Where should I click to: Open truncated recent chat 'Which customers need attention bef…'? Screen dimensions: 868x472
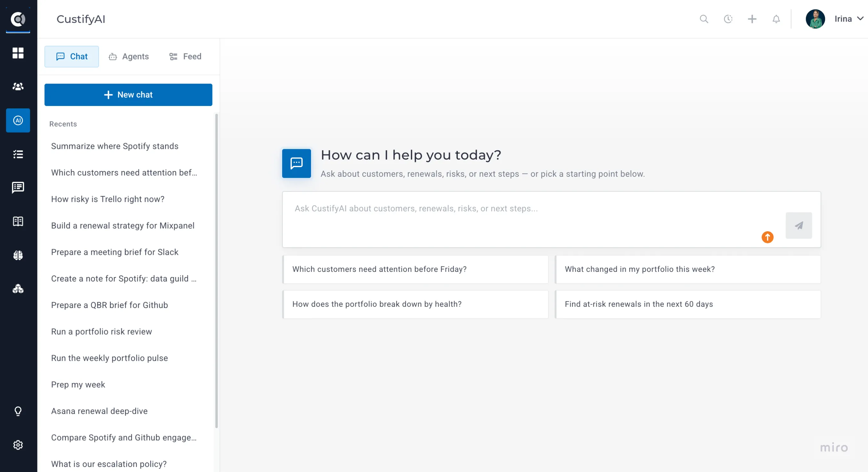124,173
